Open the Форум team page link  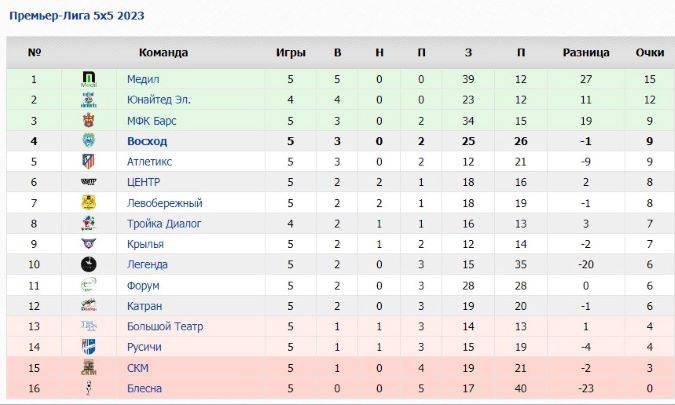[143, 285]
